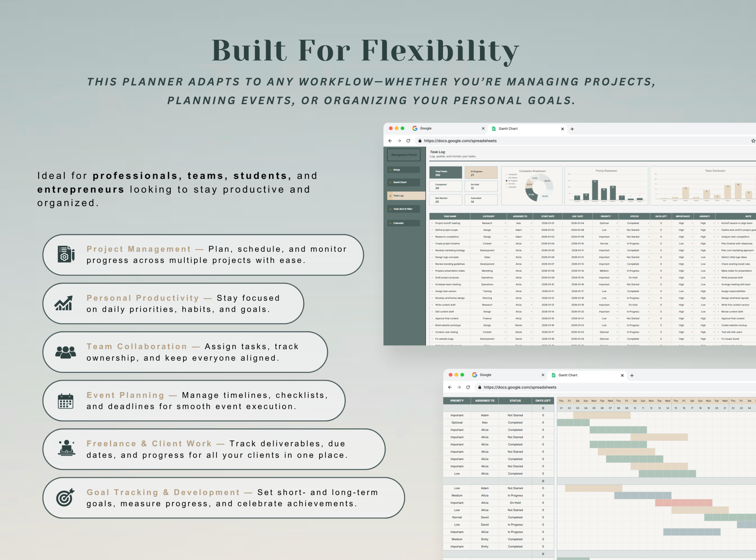
Task: Open Category dropdown for Project kickoff meeting
Action: click(x=505, y=223)
